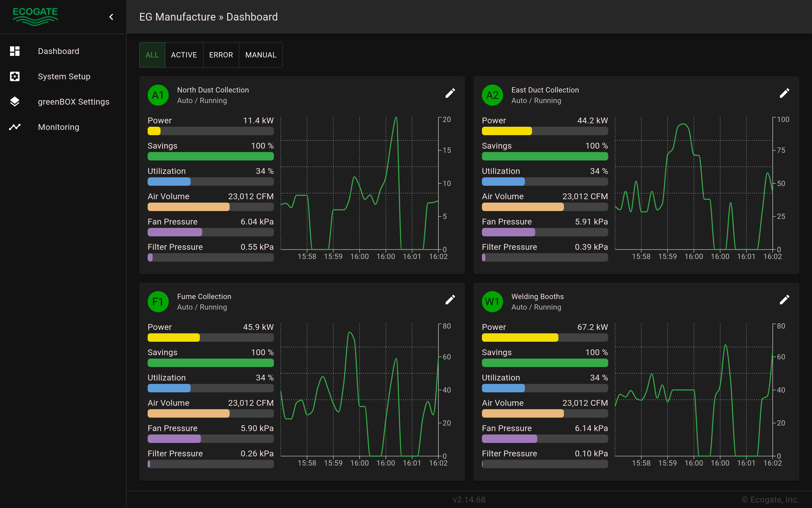Edit the North Dust Collection card
The width and height of the screenshot is (812, 508).
point(450,93)
